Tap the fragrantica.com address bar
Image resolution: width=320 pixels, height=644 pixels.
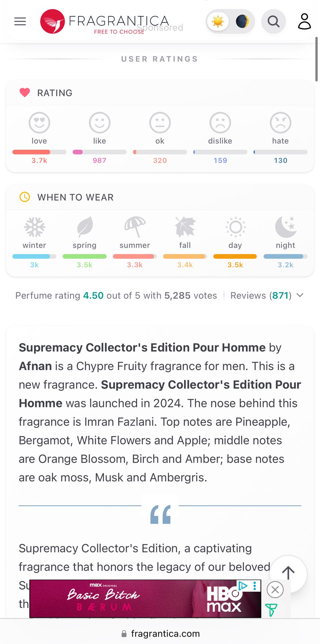(161, 633)
